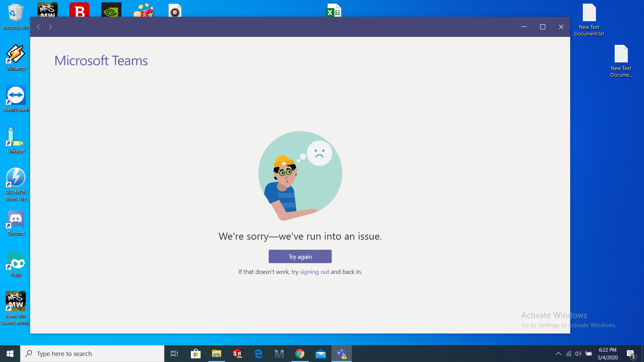Click the Try again button
The width and height of the screenshot is (644, 362).
coord(300,256)
